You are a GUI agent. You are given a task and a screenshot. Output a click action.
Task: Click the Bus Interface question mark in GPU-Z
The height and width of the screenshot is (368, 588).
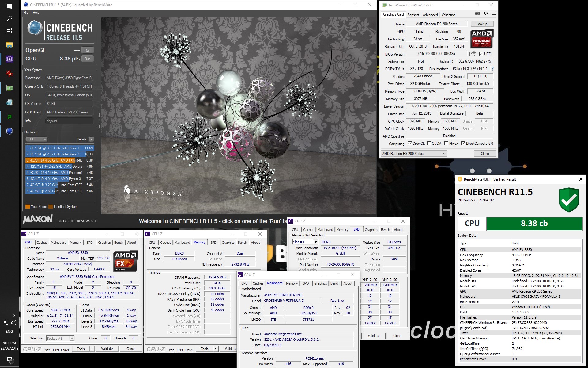[492, 69]
